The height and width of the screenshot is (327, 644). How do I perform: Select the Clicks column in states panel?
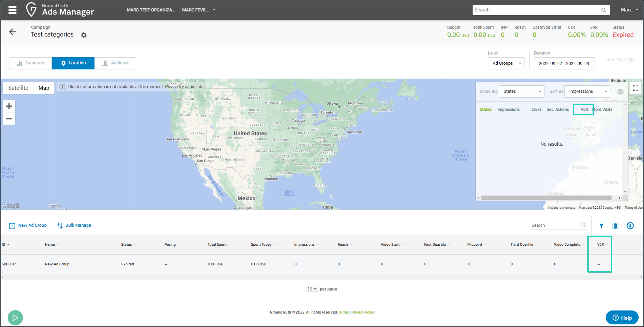[x=536, y=109]
